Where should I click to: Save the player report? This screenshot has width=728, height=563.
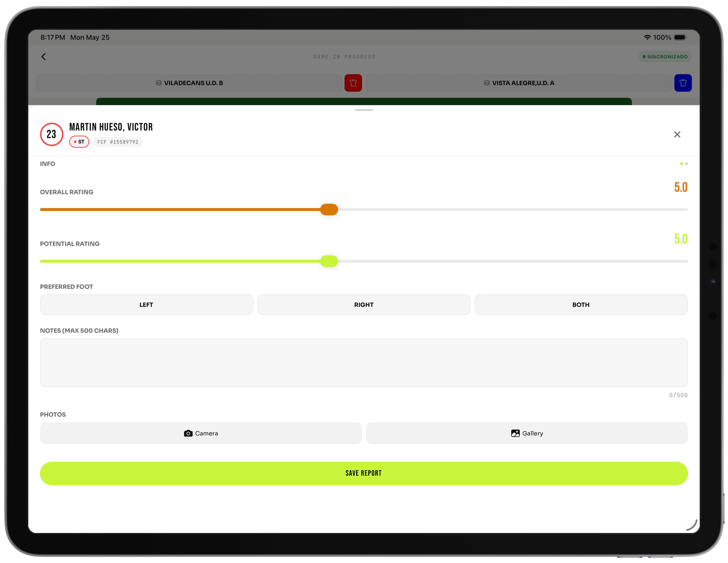[364, 473]
